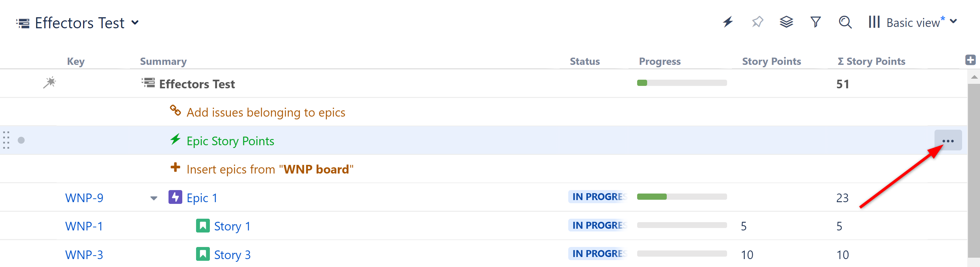Viewport: 980px width, 267px height.
Task: Select the row dot beside Epic Story Points
Action: point(21,140)
